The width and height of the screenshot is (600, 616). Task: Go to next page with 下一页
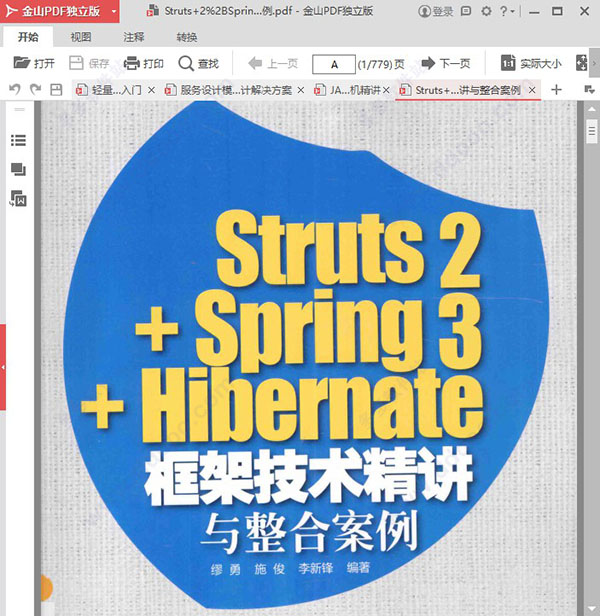pos(446,63)
